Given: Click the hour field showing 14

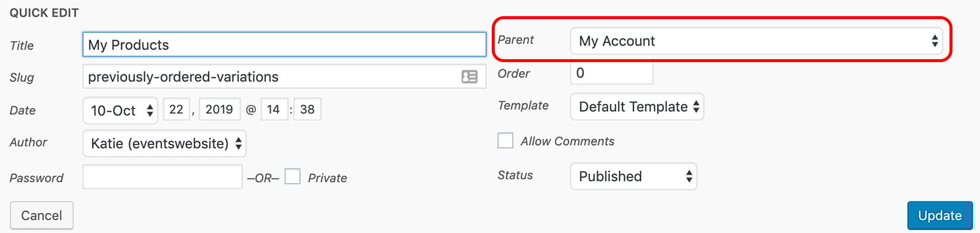Looking at the screenshot, I should click(x=274, y=110).
